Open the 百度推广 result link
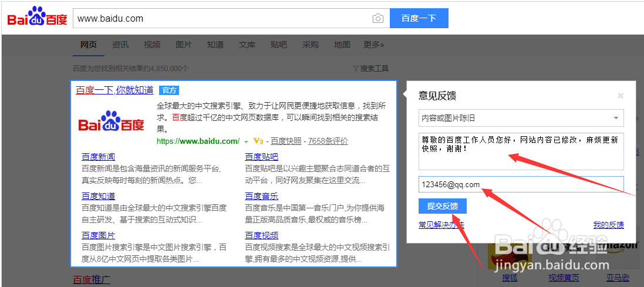Image resolution: width=644 pixels, height=287 pixels. 92,280
